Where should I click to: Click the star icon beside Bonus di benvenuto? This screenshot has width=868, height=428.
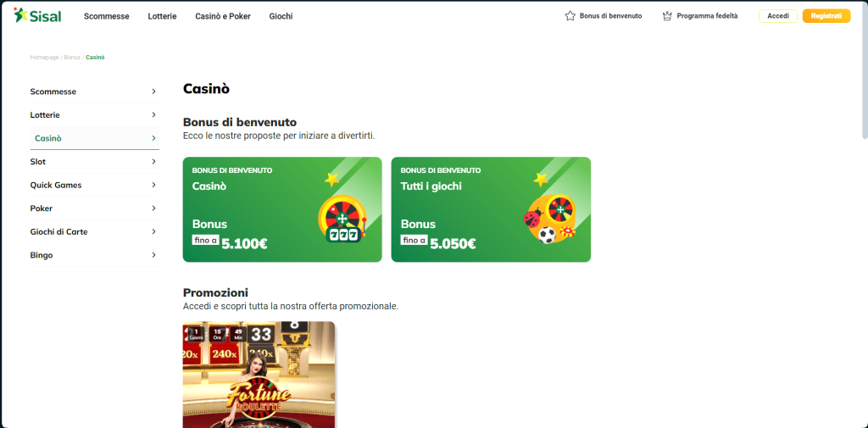570,16
